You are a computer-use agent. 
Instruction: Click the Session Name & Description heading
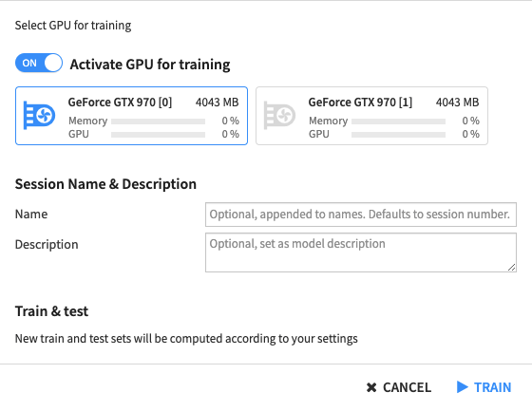pos(105,184)
